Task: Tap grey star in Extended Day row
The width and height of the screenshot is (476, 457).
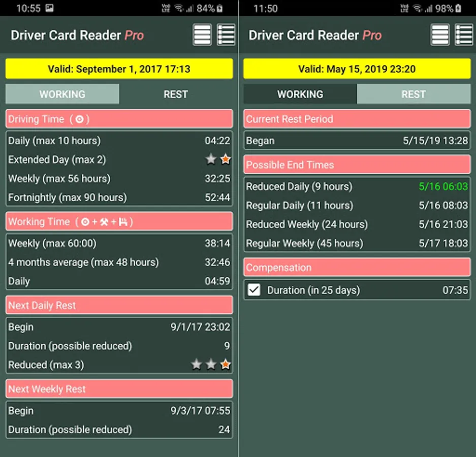Action: point(211,159)
